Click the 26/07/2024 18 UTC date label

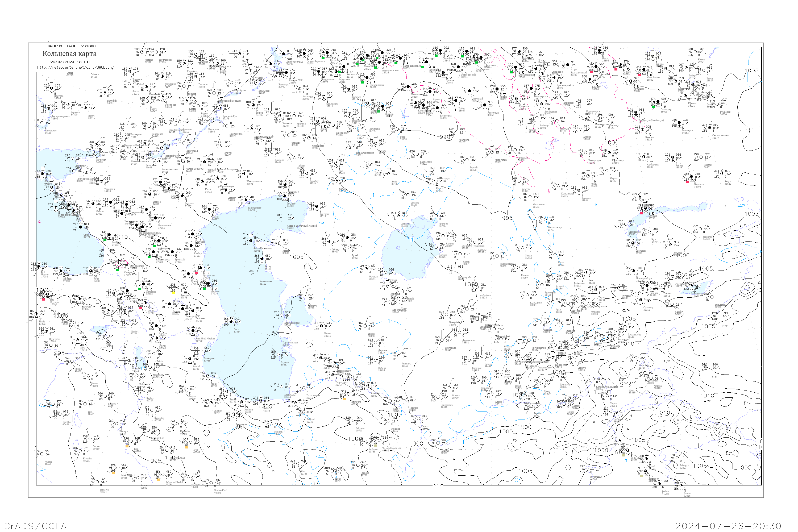70,62
